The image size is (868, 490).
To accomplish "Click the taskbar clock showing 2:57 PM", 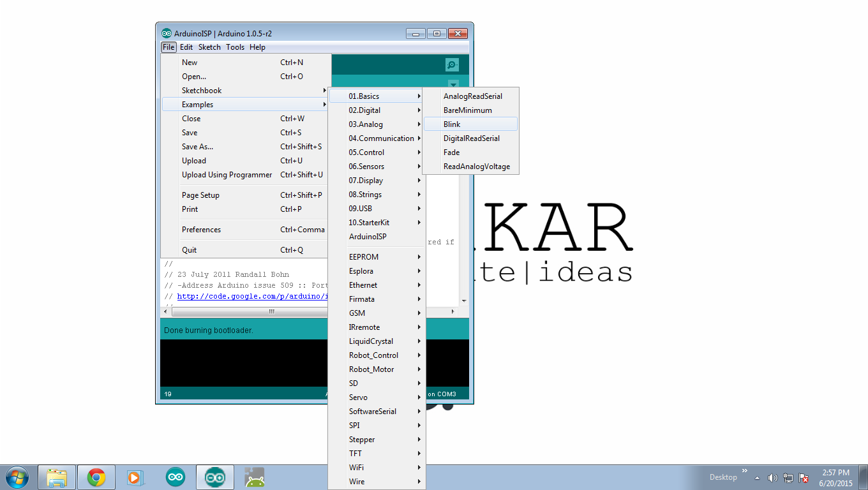I will pos(835,478).
